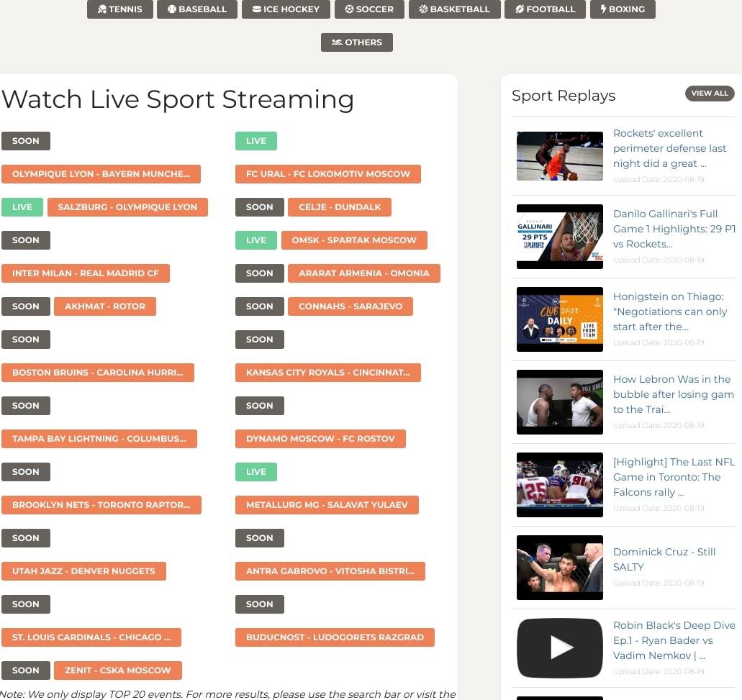Read Honigstein on Thiago replay title
The width and height of the screenshot is (742, 700).
pyautogui.click(x=669, y=312)
